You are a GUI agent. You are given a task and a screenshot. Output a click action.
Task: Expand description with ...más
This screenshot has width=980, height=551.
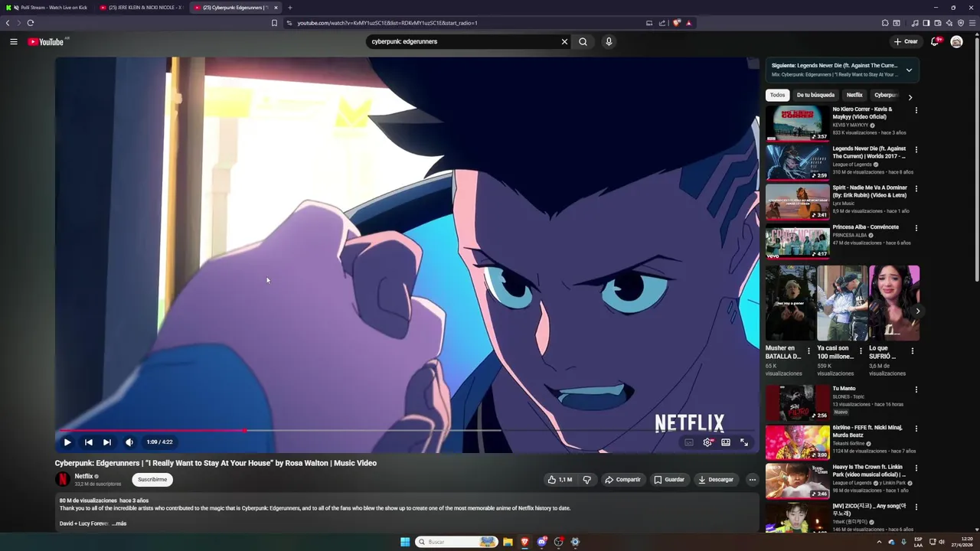point(119,523)
